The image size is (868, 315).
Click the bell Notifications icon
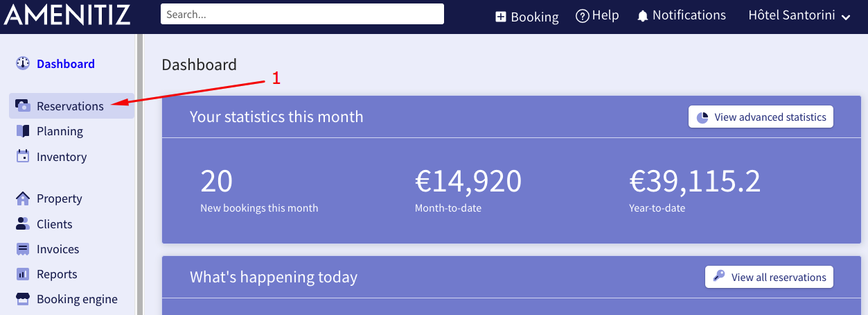point(643,15)
